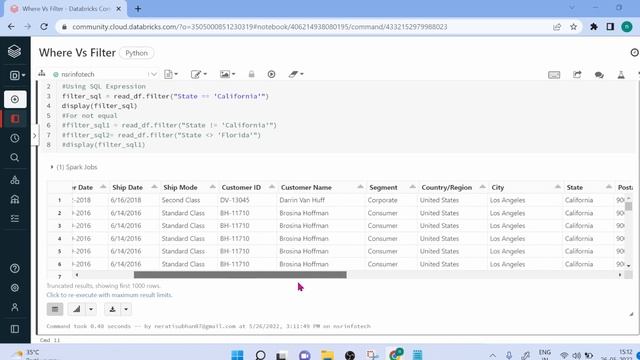Open the notebook File menu dropdown
Viewport: 640px width, 360px height.
point(171,74)
